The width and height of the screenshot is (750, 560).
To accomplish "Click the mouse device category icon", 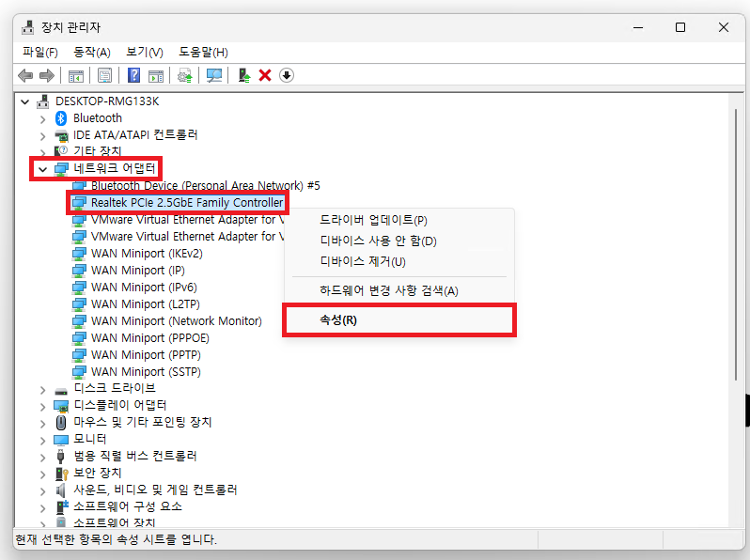I will [x=61, y=423].
